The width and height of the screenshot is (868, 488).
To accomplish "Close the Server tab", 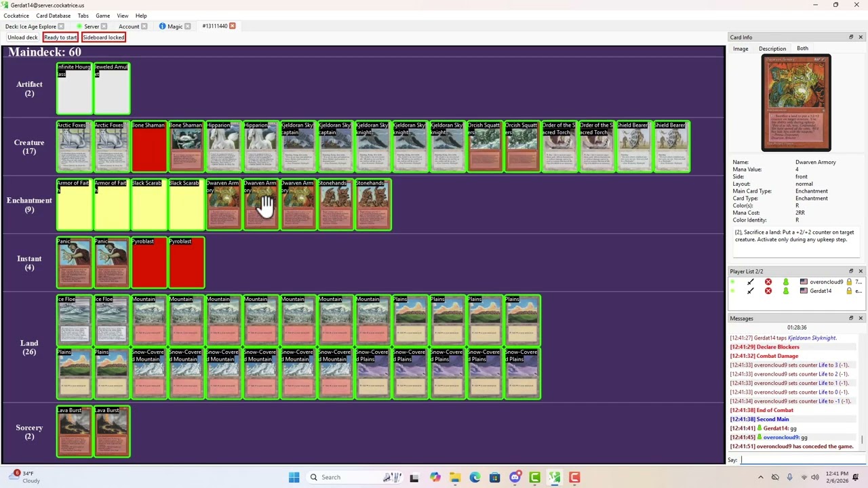I will pos(104,26).
